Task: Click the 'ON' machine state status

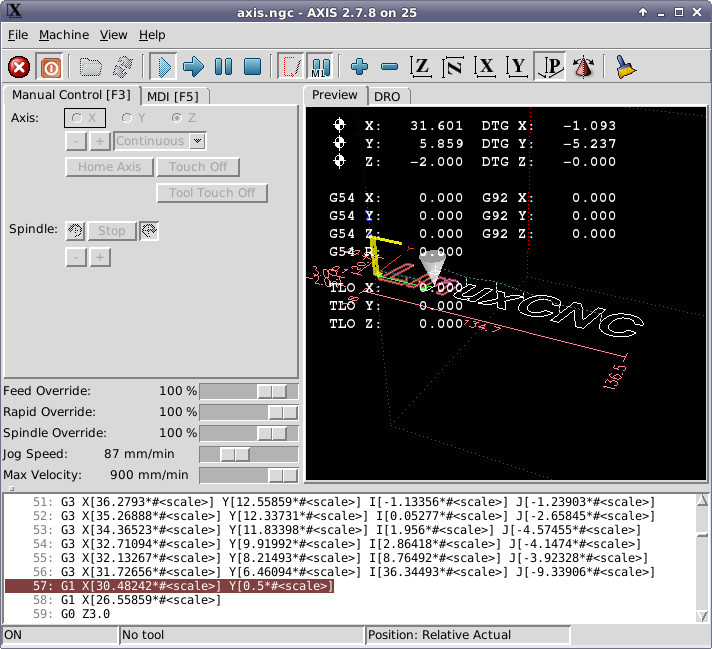Action: tap(59, 635)
